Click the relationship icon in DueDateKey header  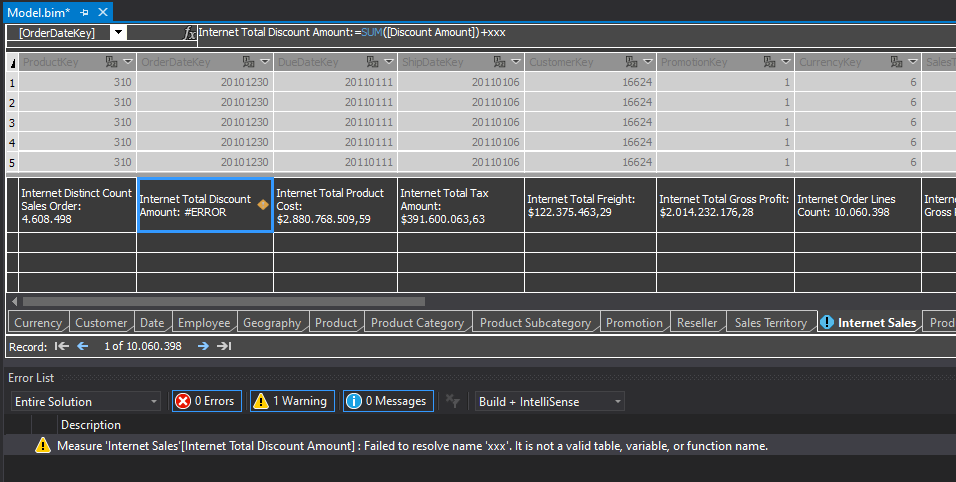pyautogui.click(x=373, y=62)
